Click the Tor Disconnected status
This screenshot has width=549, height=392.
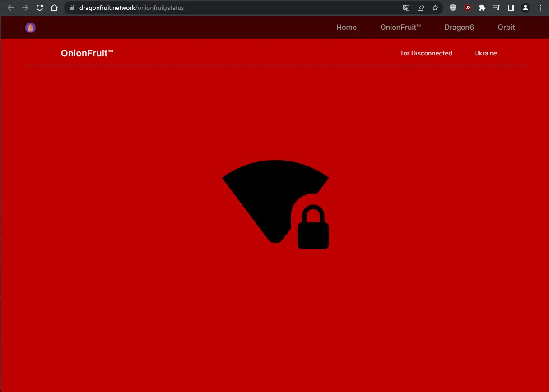coord(426,53)
